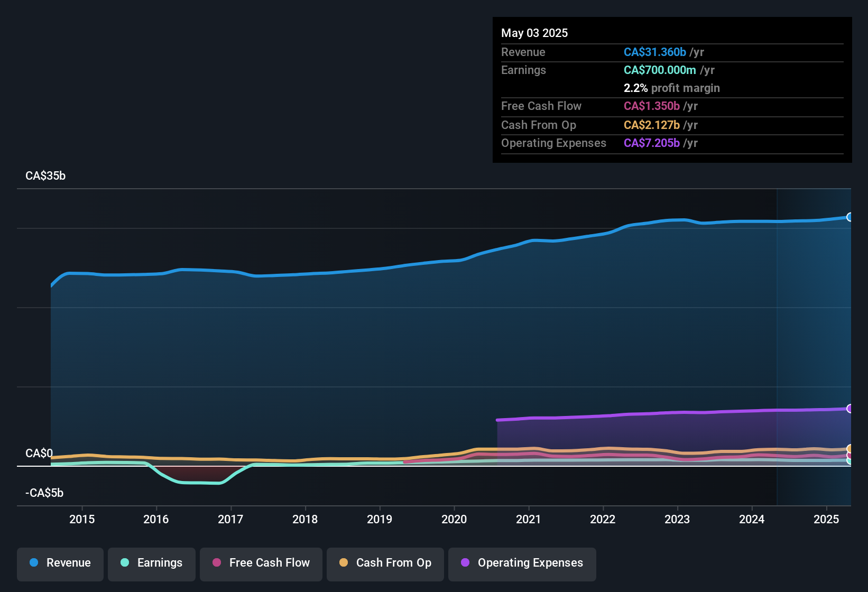The image size is (868, 592).
Task: Select the 2015 x-axis label
Action: pos(82,519)
